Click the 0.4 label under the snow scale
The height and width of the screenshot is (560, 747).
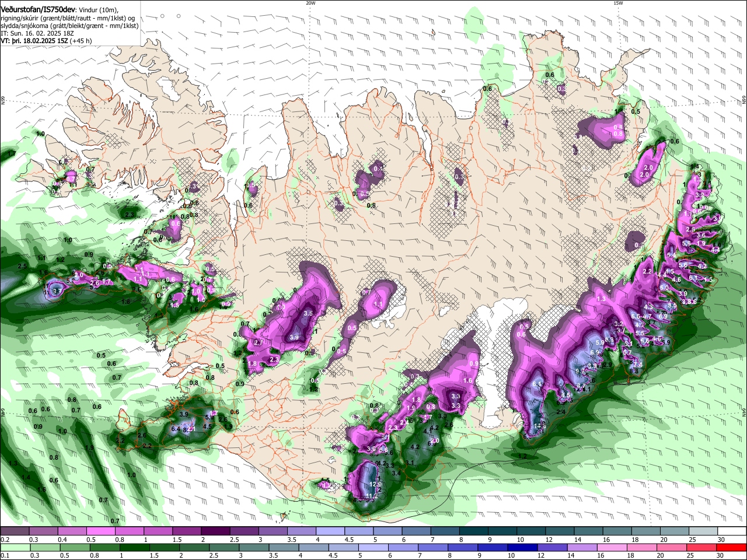[x=62, y=540]
